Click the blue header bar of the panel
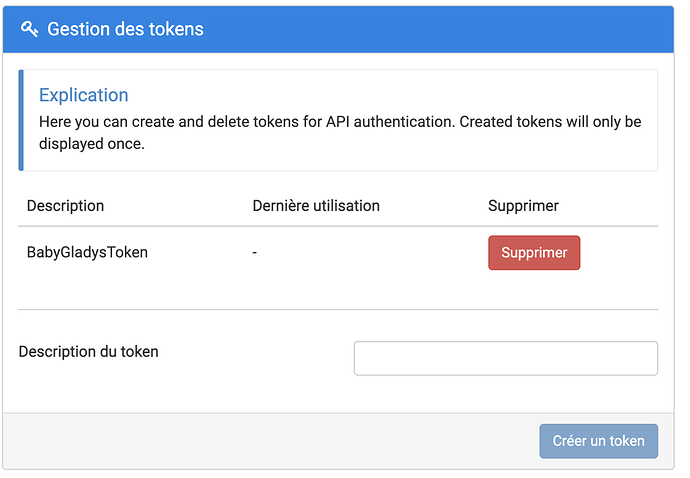The width and height of the screenshot is (690, 478). pyautogui.click(x=450, y=29)
